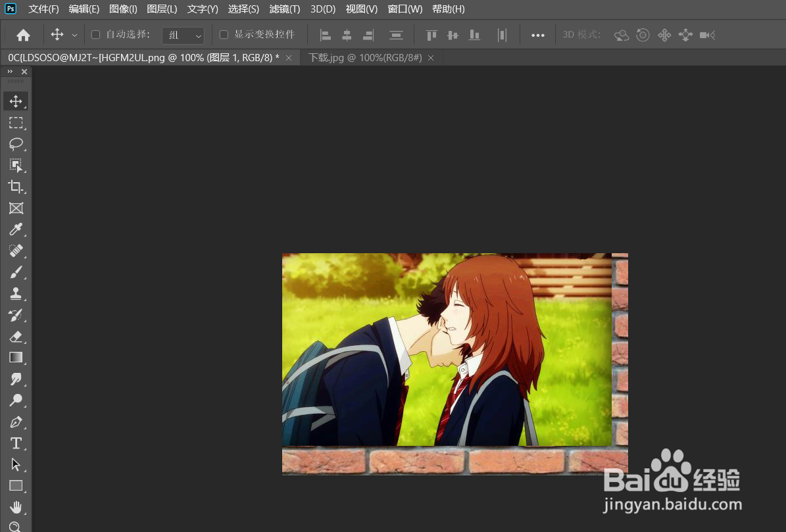786x532 pixels.
Task: Click 3D roll camera icon
Action: 643,35
